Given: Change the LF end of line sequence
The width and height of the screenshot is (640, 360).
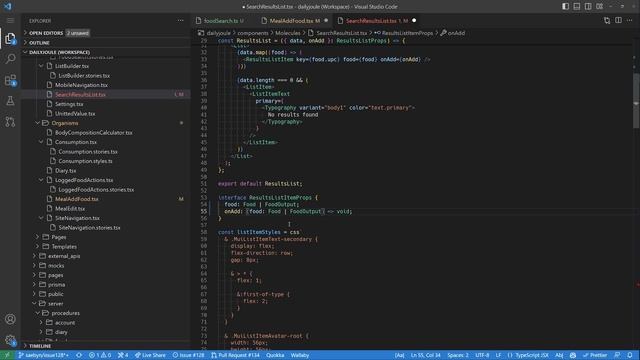Looking at the screenshot, I should (498, 355).
